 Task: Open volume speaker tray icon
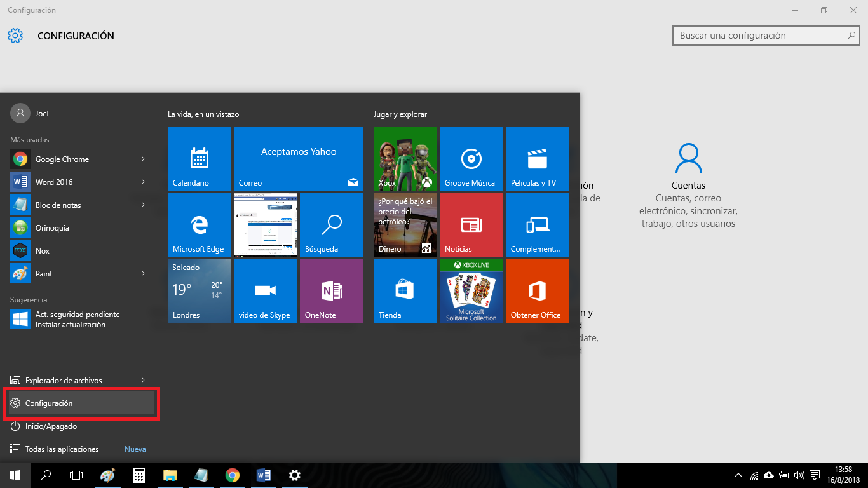pyautogui.click(x=799, y=475)
